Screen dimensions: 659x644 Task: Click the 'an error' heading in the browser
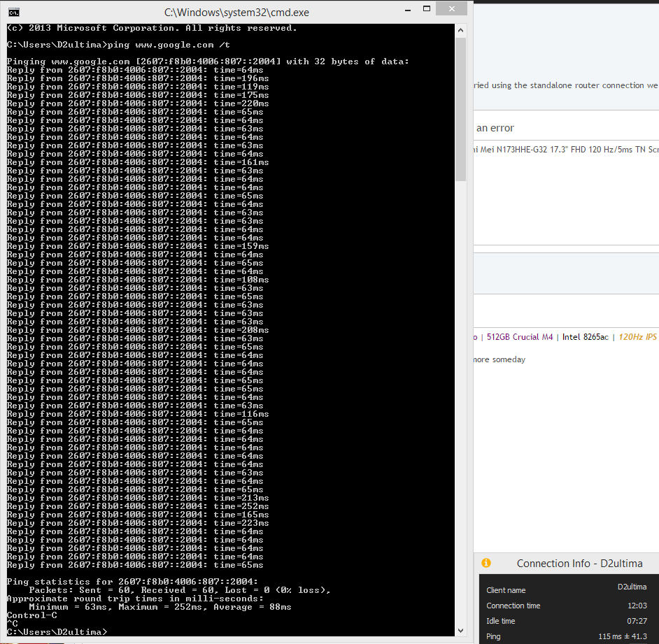tap(495, 128)
